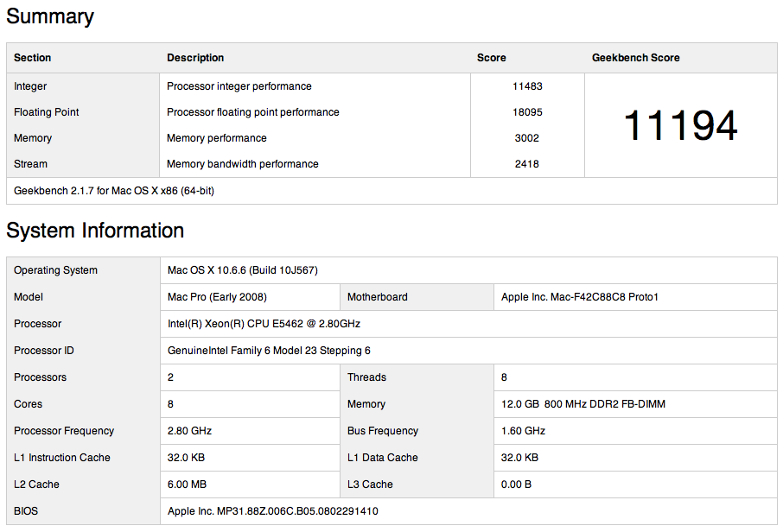Select the overall Geekbench score 11194
Viewport: 783px width, 532px height.
tap(681, 125)
